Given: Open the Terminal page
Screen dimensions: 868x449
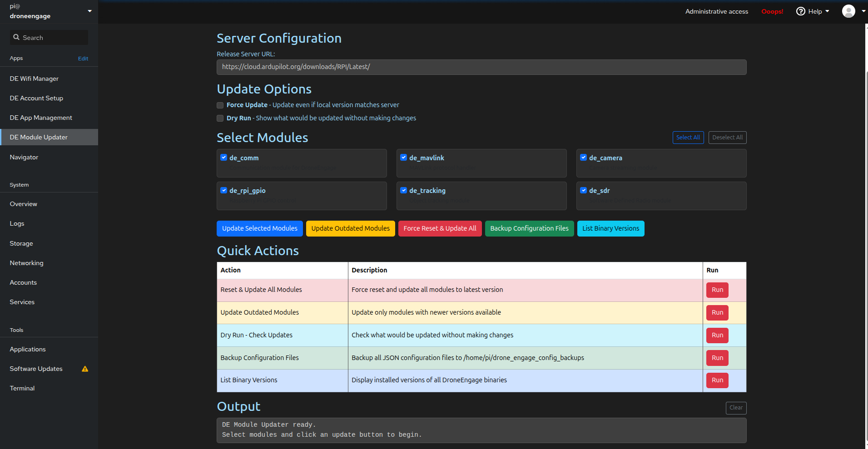Looking at the screenshot, I should point(22,388).
